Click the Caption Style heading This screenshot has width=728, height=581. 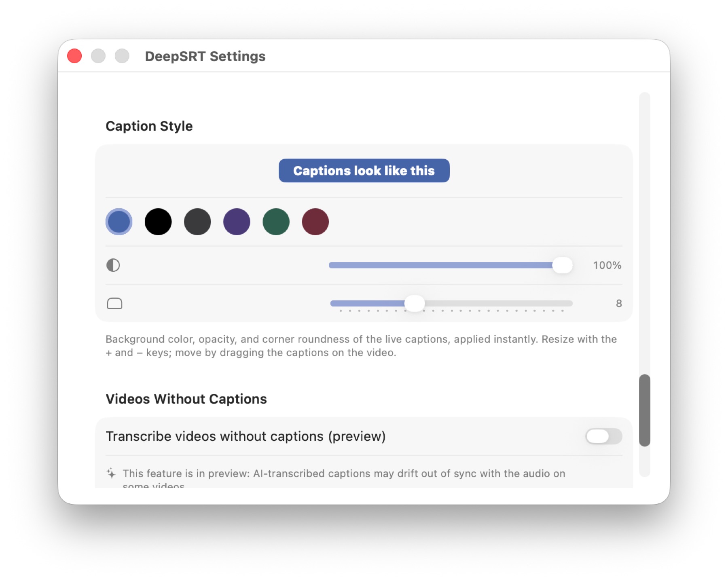[x=149, y=126]
